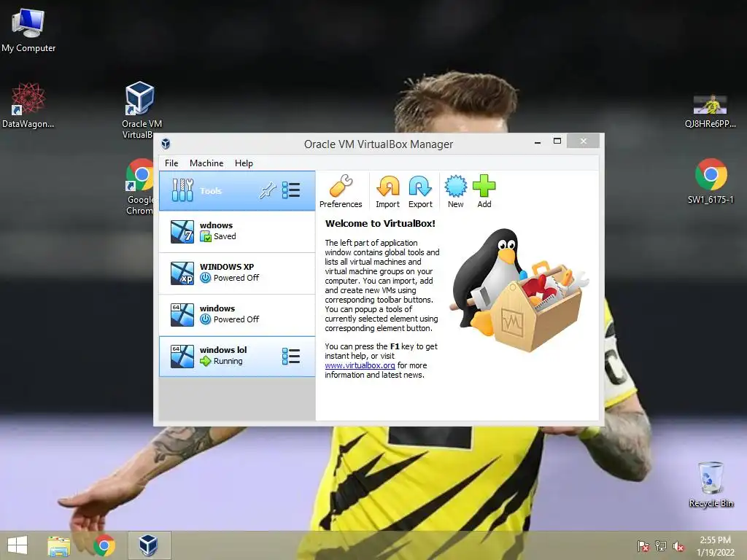The width and height of the screenshot is (747, 560).
Task: Open the www.virtualbox.org link
Action: point(360,365)
